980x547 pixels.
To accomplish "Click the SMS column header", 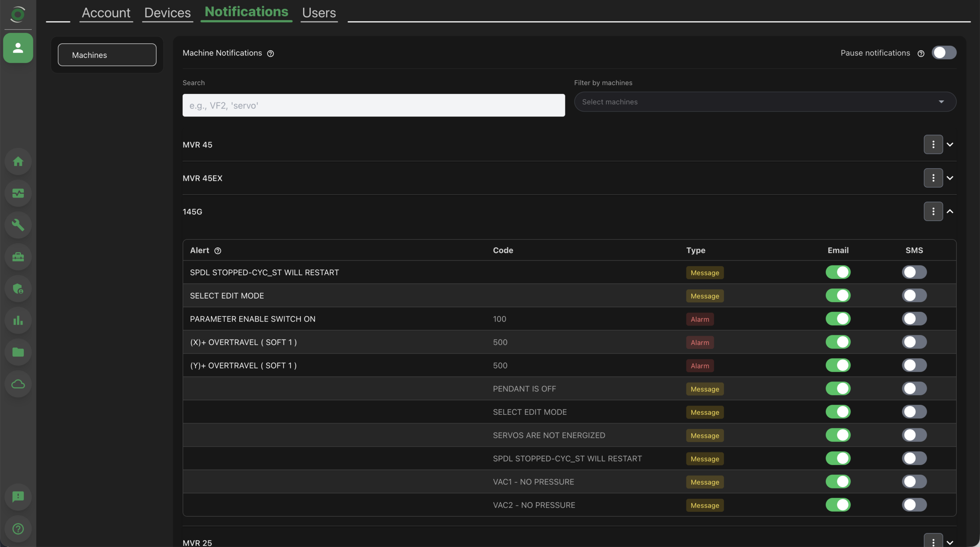I will coord(914,251).
